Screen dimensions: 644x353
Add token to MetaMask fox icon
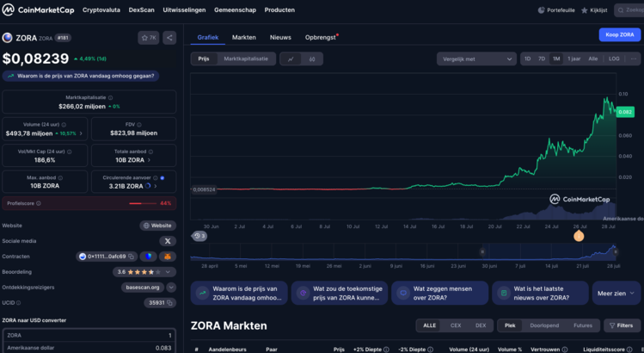click(168, 257)
